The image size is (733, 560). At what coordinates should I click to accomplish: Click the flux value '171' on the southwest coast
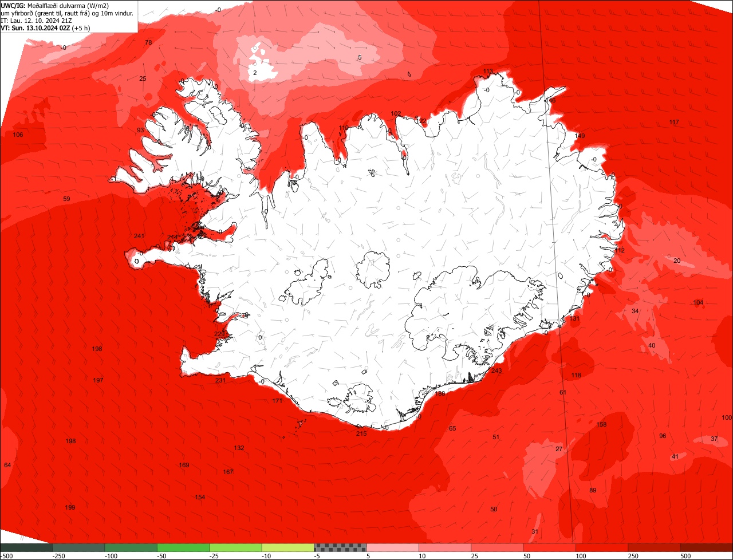277,401
